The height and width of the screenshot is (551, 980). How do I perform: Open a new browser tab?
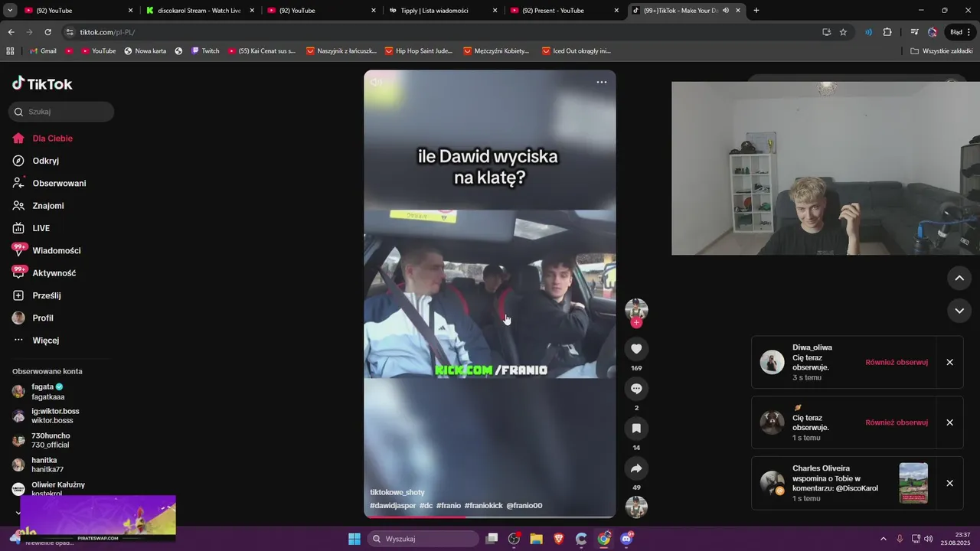coord(756,11)
